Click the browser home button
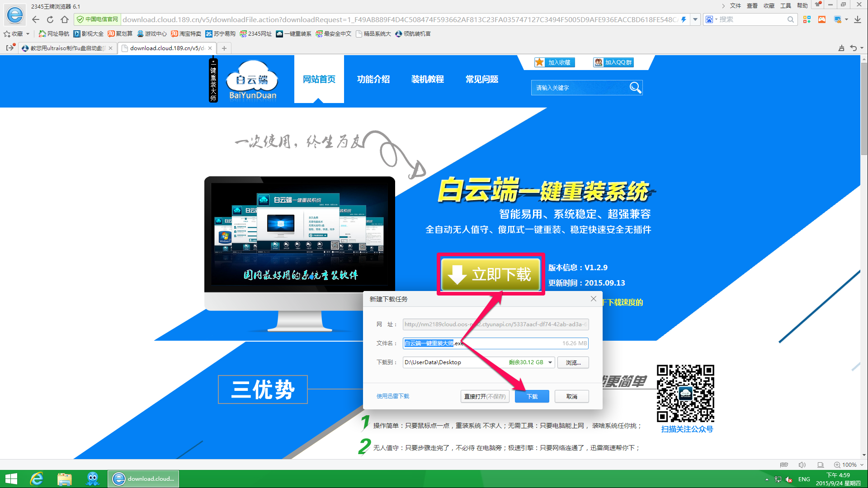Screen dimensions: 868x488 (x=65, y=19)
